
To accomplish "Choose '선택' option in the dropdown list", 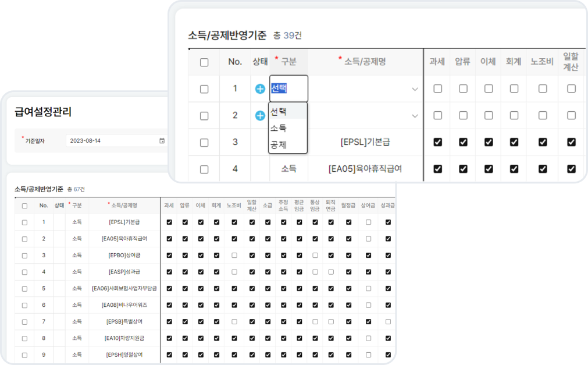I will point(279,112).
